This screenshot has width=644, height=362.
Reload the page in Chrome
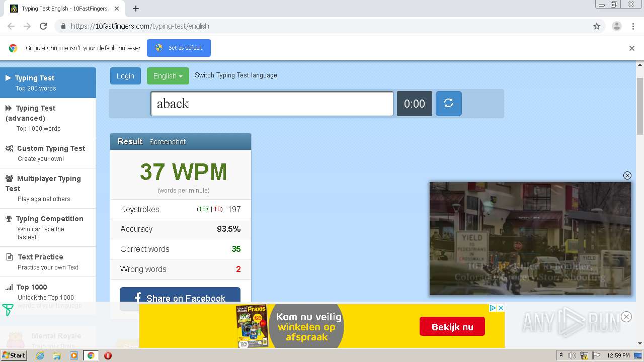[43, 26]
